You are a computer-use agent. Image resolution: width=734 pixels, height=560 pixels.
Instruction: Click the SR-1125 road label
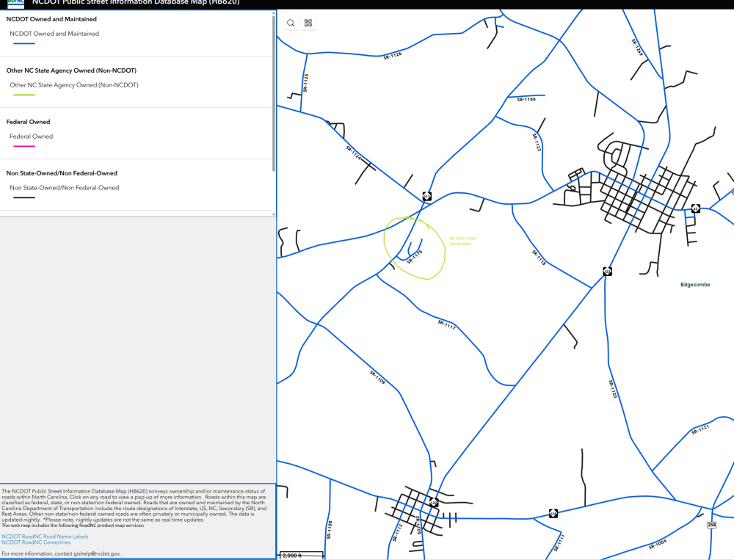305,83
